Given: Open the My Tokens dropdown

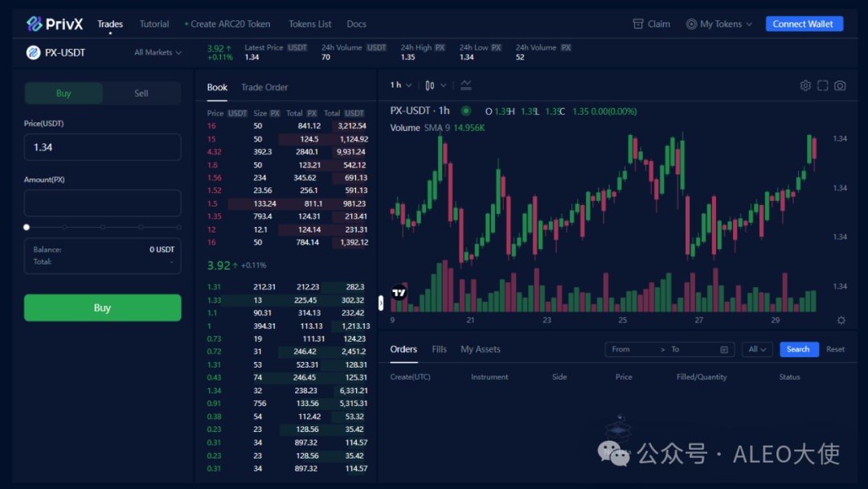Looking at the screenshot, I should [719, 24].
